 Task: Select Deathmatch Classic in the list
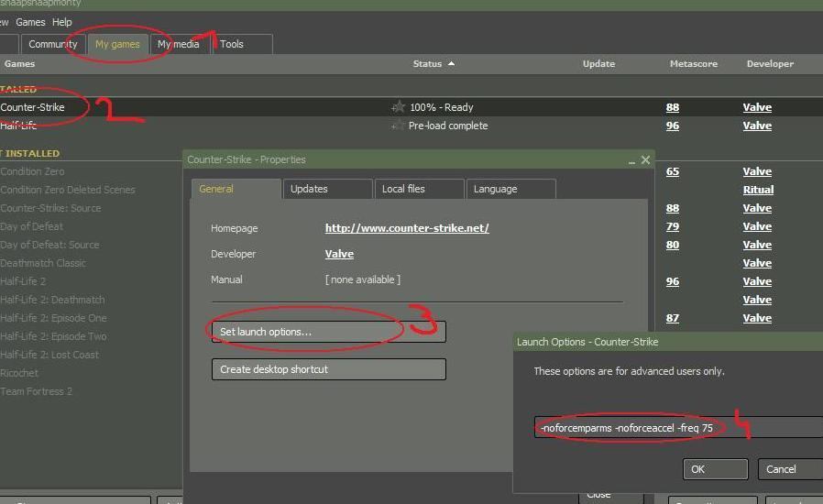tap(43, 263)
